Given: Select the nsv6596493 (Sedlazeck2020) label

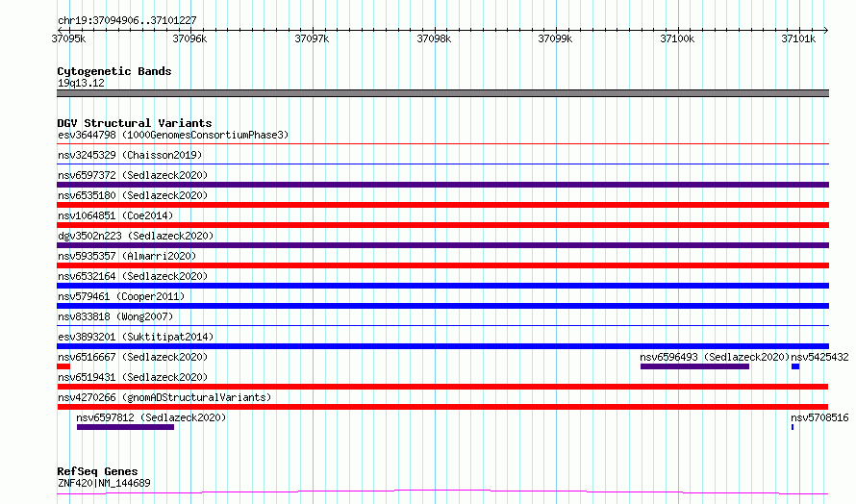Looking at the screenshot, I should (716, 357).
